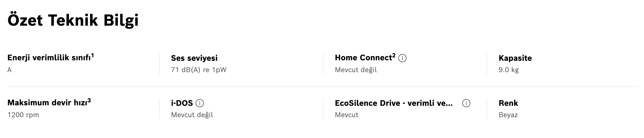
Task: Select the Renk label
Action: [508, 103]
